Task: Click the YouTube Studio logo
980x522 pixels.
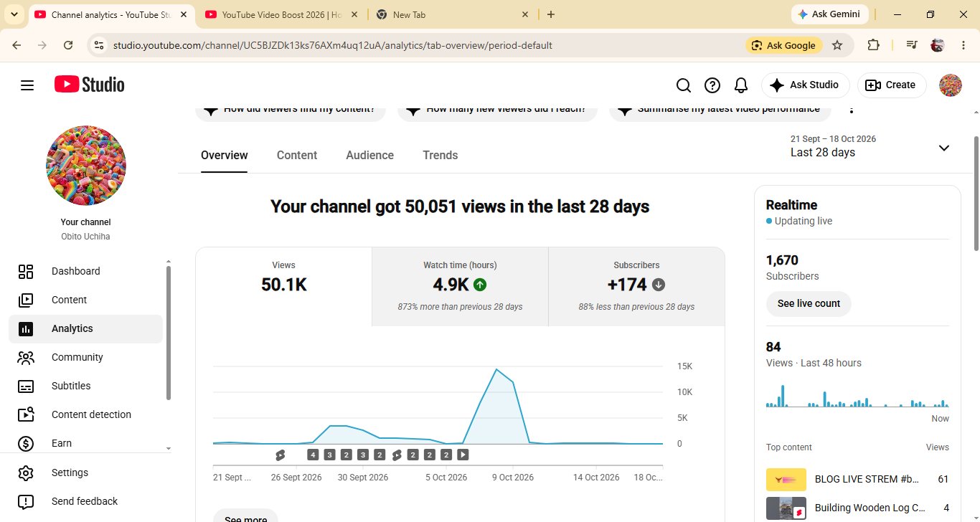Action: click(x=90, y=85)
